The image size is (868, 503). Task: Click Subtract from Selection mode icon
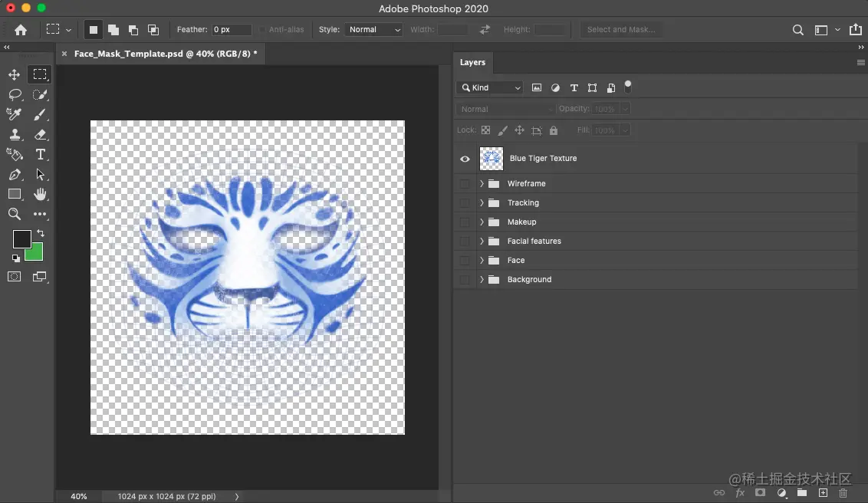click(x=133, y=30)
